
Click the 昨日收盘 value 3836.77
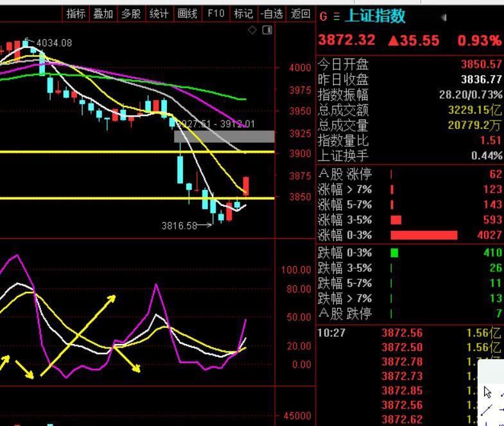click(x=481, y=80)
